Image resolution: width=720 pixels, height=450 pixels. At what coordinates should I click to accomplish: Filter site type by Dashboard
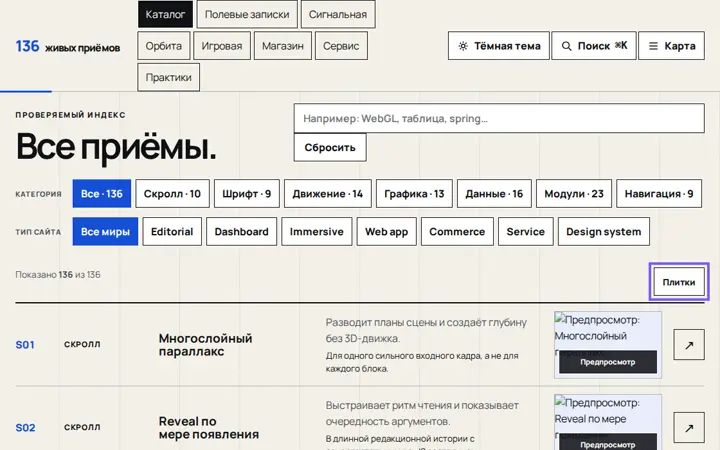pos(242,231)
